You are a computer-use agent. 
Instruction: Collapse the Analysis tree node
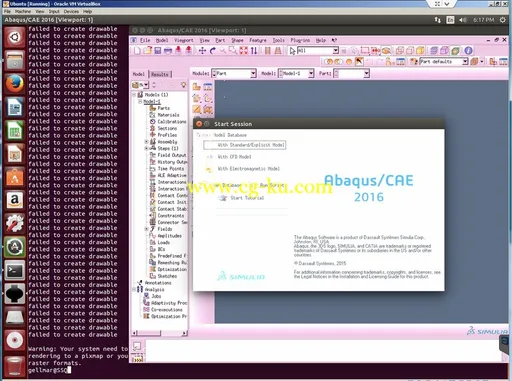134,290
